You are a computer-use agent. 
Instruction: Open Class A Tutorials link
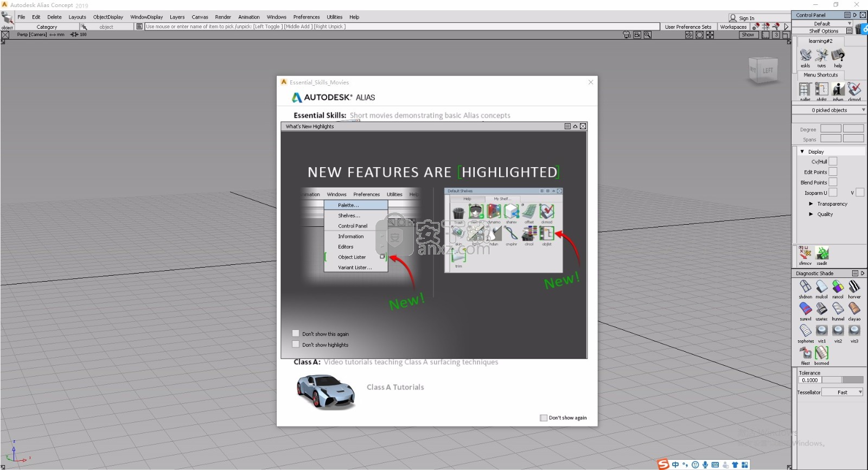[395, 387]
